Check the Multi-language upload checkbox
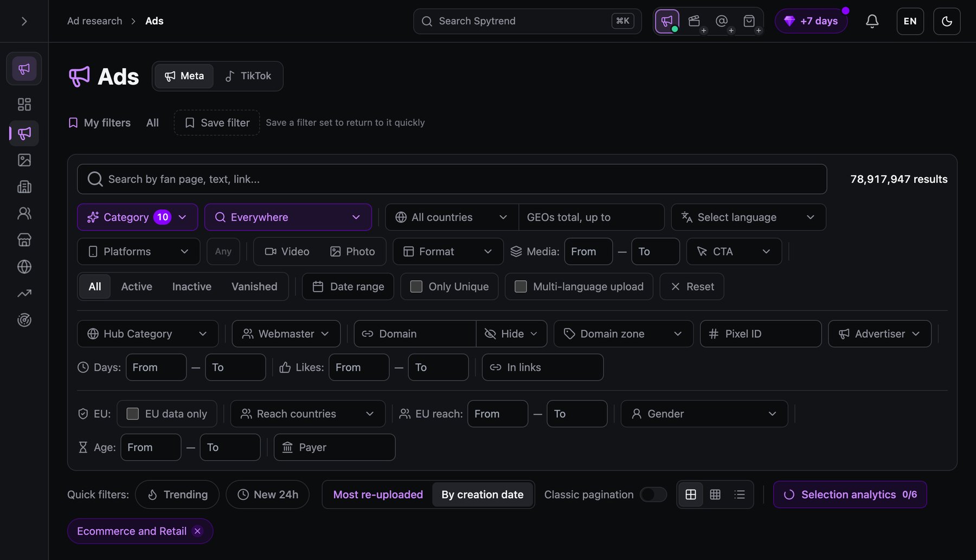Viewport: 976px width, 560px height. coord(521,286)
